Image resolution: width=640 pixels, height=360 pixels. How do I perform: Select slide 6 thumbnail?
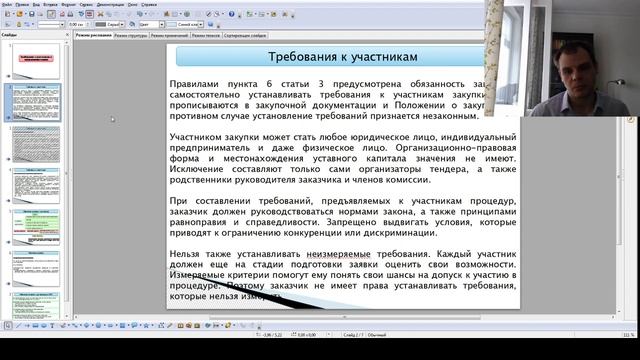(x=36, y=269)
